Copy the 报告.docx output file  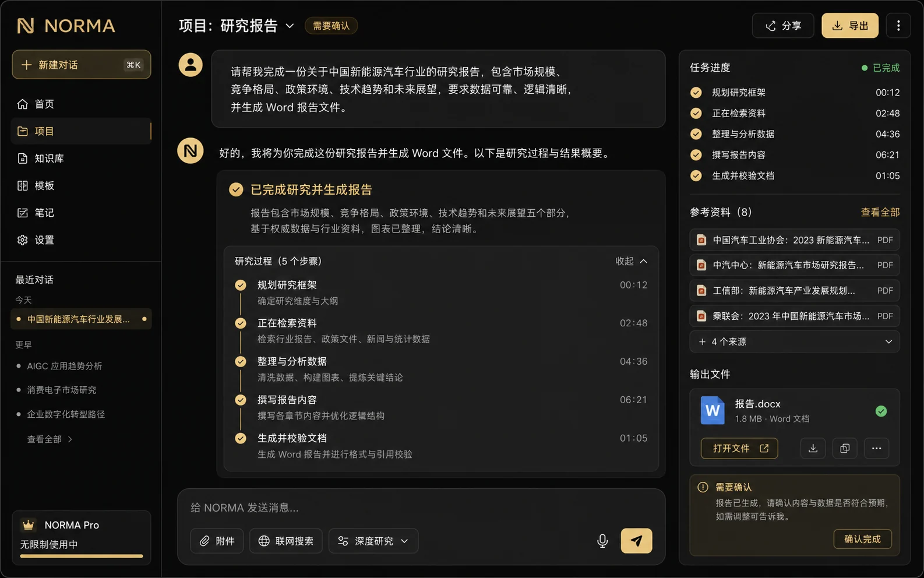845,448
